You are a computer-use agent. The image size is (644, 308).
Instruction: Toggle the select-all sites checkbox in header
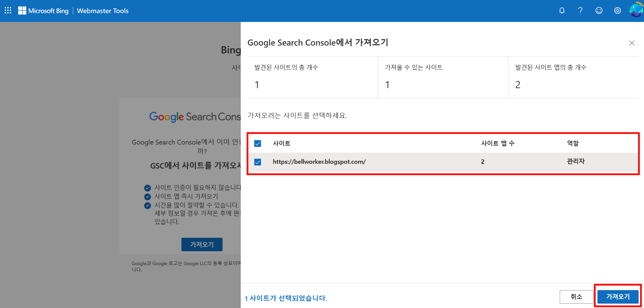[258, 144]
